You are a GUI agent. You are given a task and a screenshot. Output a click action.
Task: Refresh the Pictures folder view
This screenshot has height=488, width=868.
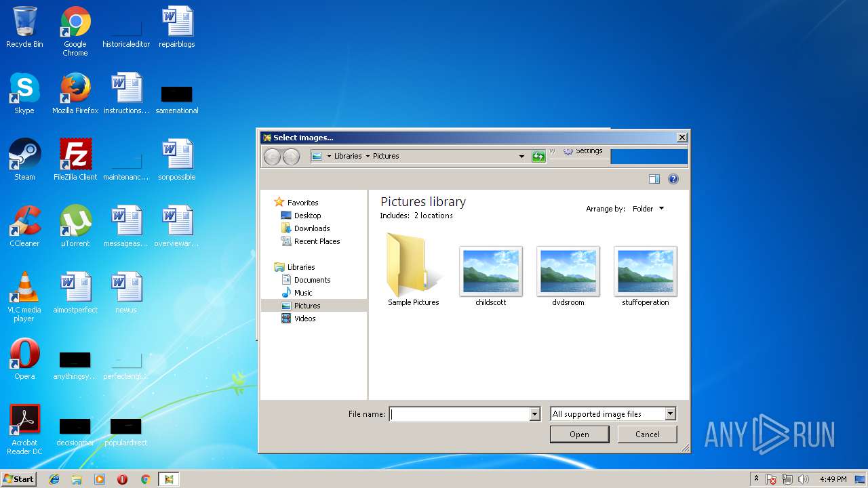pos(538,157)
